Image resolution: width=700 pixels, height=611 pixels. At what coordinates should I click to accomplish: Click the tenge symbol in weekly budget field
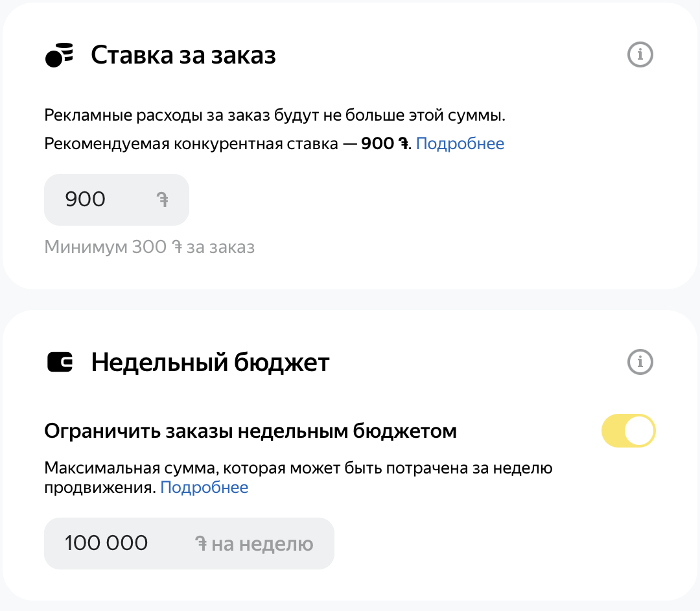(201, 544)
